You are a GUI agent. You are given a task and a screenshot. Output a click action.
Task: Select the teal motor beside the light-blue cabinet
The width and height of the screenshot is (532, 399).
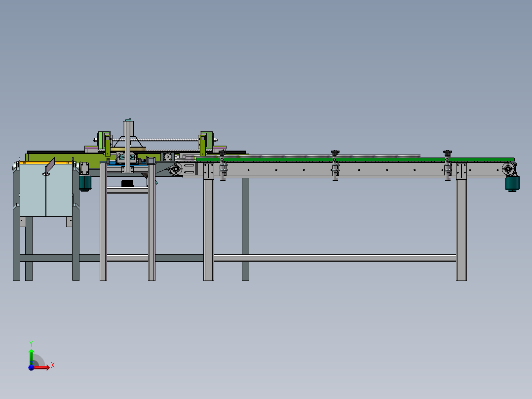(x=85, y=183)
